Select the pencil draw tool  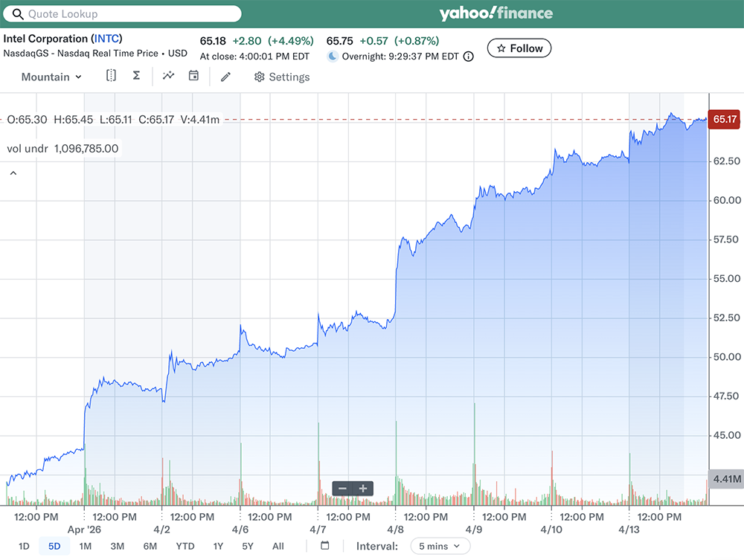[x=226, y=77]
